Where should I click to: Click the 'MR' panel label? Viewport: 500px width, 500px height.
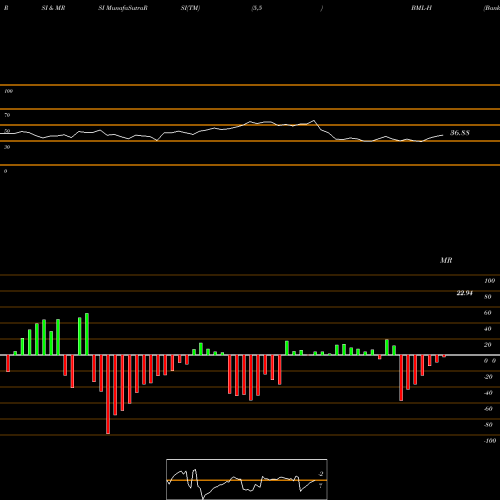[446, 260]
